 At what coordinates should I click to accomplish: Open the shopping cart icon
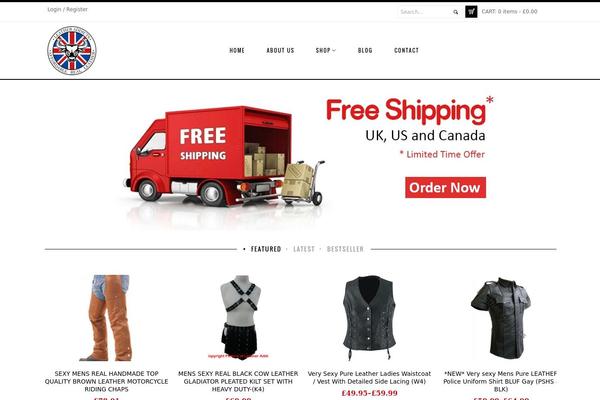[471, 11]
